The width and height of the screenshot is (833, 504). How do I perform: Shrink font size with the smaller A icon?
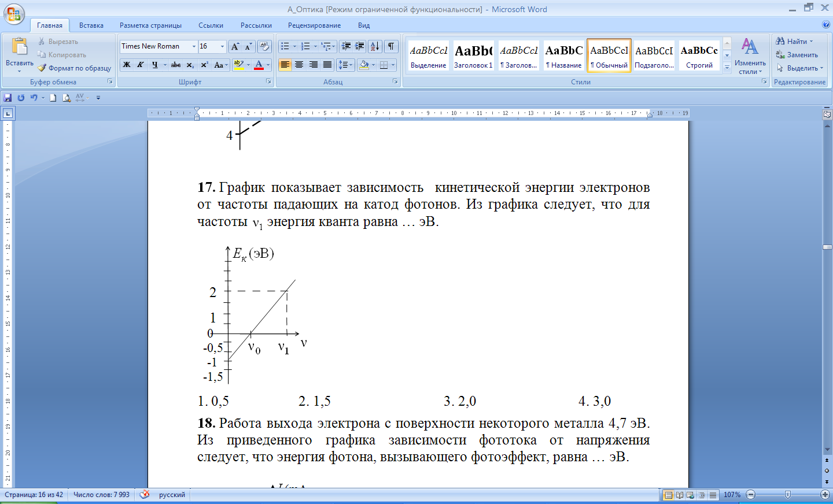click(x=248, y=46)
